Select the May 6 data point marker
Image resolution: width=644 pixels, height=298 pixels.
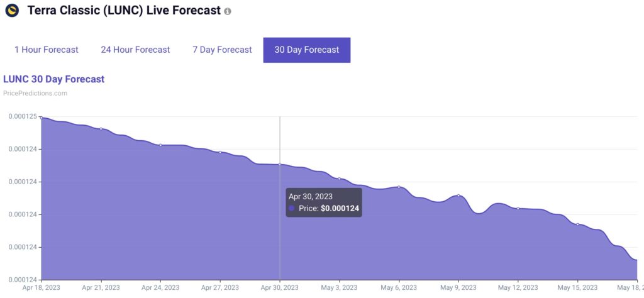tap(399, 187)
